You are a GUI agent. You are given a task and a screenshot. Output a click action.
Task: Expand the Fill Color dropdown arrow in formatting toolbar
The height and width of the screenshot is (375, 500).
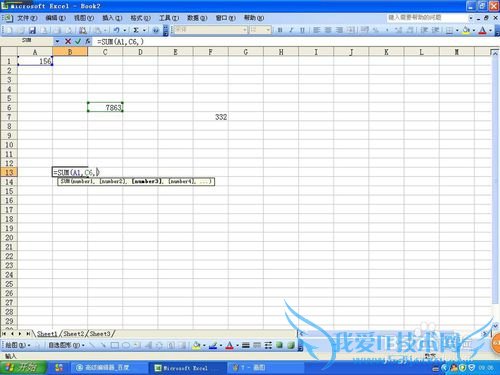[474, 30]
